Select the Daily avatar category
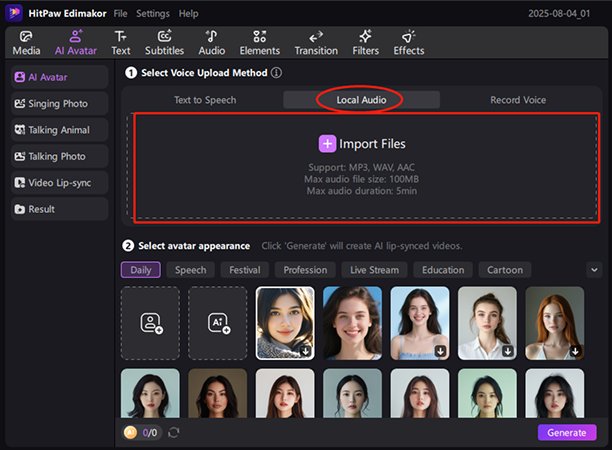The width and height of the screenshot is (612, 450). click(141, 270)
